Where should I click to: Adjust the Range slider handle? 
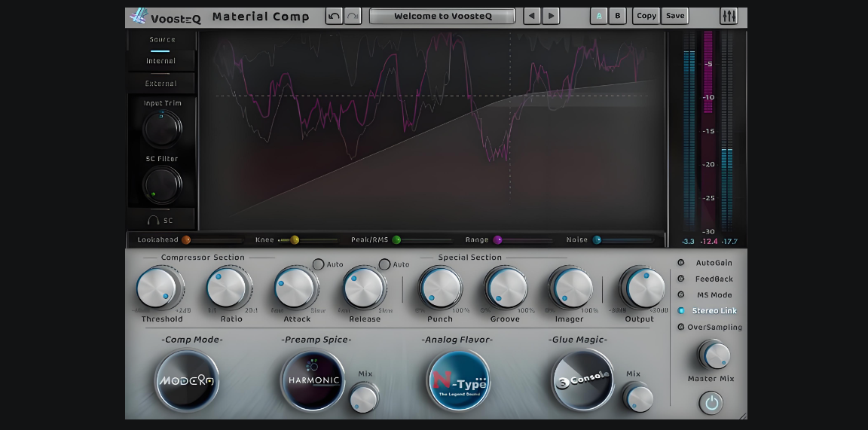pos(497,239)
